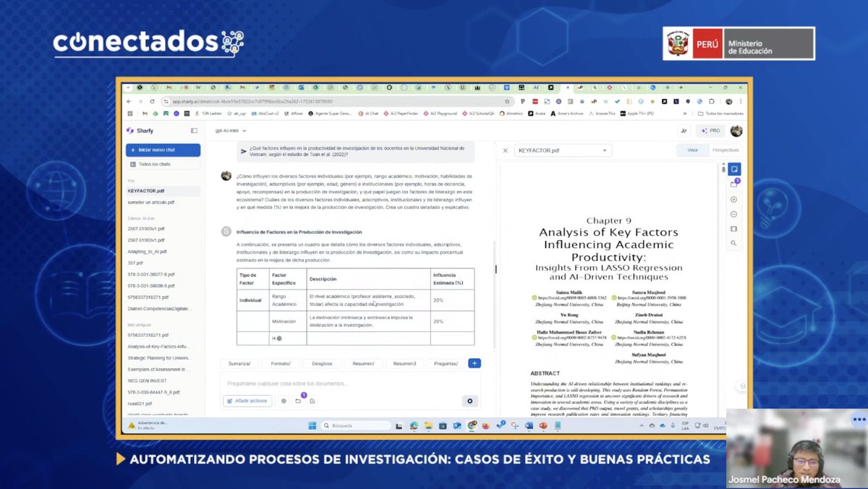Click the Preguntame chat input field
The image size is (868, 489).
tap(351, 383)
